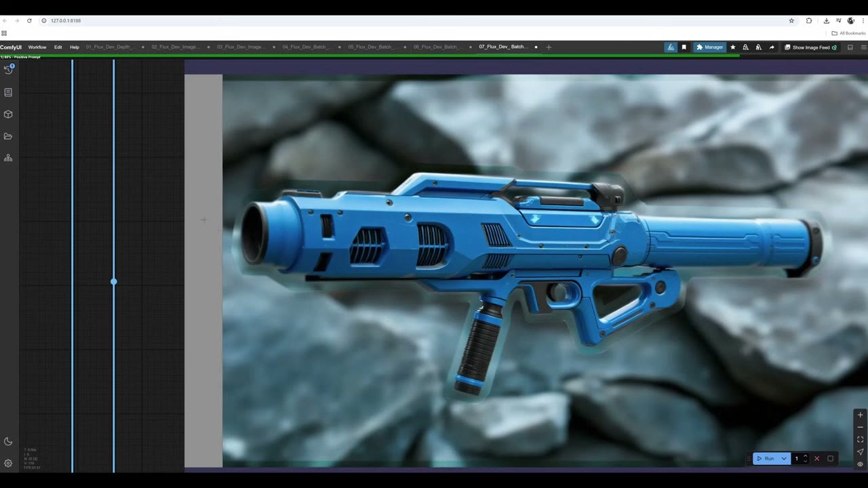
Task: Click the bookmark icon in ComfyUI toolbar
Action: point(684,47)
